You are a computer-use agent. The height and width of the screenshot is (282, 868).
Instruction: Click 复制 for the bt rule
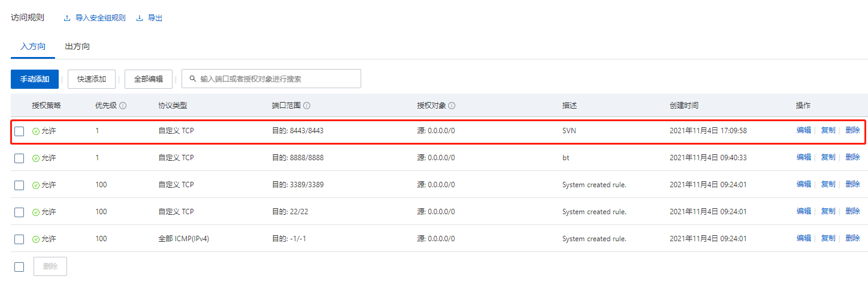pyautogui.click(x=828, y=157)
